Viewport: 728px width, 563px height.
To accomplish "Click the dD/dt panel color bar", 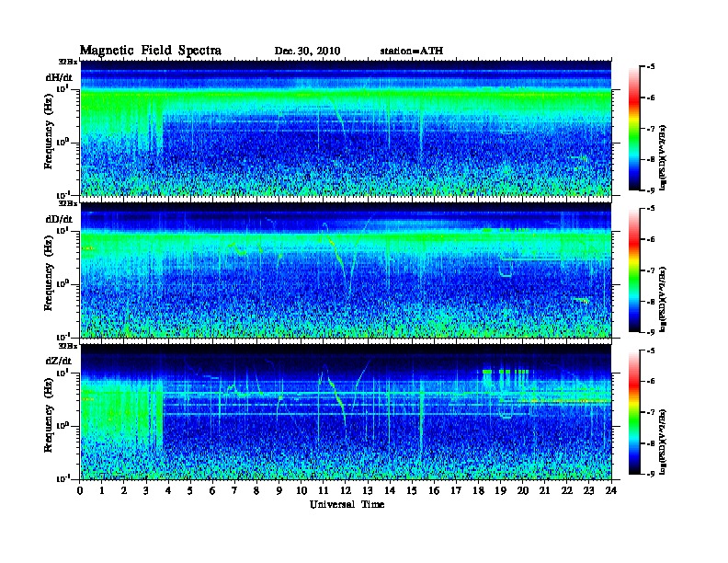I will coord(634,270).
